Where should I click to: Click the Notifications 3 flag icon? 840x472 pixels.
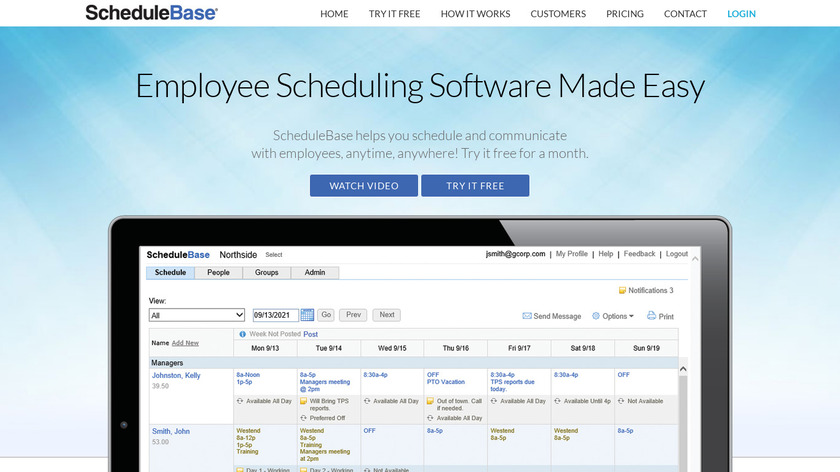(x=622, y=290)
